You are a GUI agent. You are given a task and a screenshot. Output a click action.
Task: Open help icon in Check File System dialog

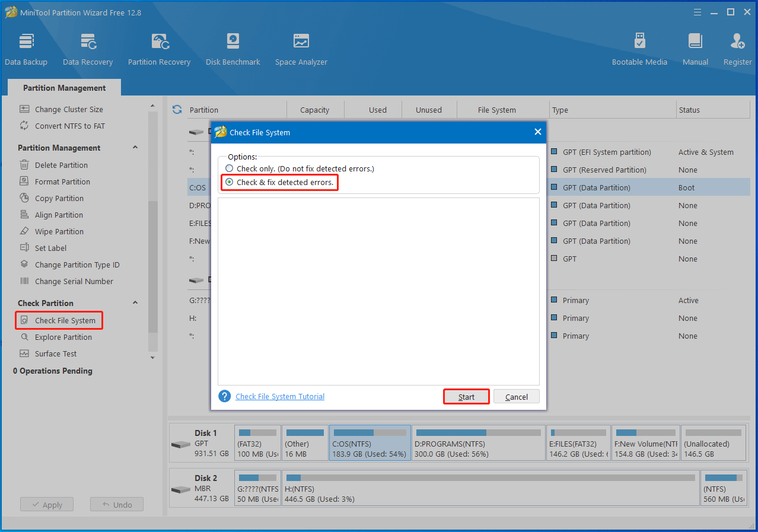[x=224, y=396]
